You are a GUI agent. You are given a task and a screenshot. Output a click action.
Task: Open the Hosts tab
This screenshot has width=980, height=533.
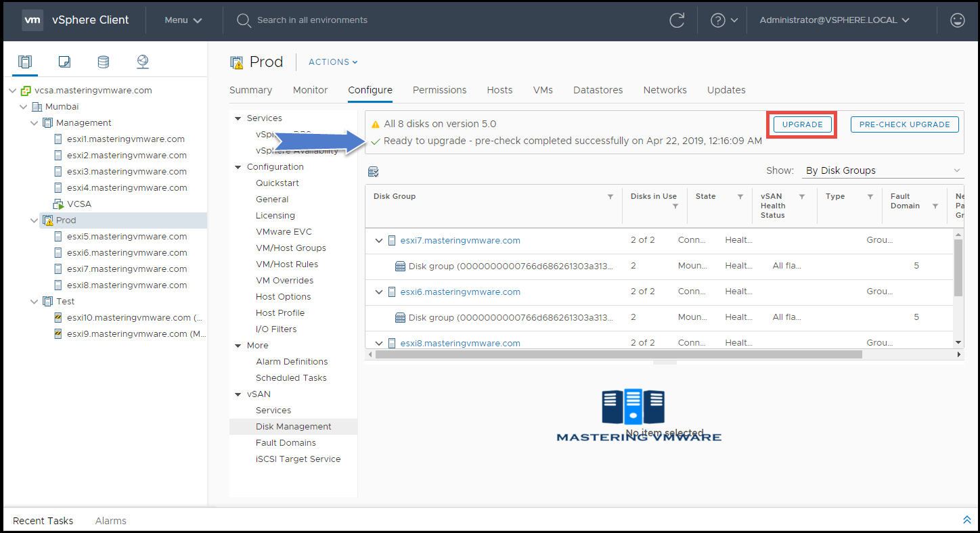click(499, 90)
